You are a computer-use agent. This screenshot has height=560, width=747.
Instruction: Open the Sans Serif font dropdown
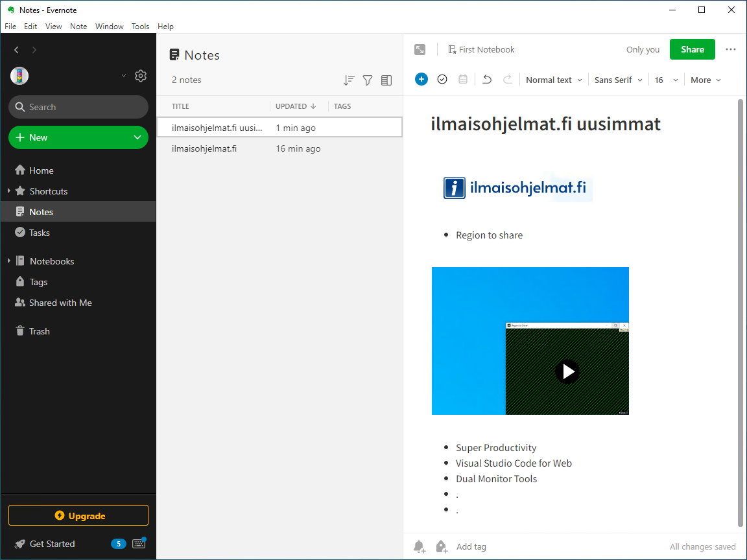coord(619,80)
